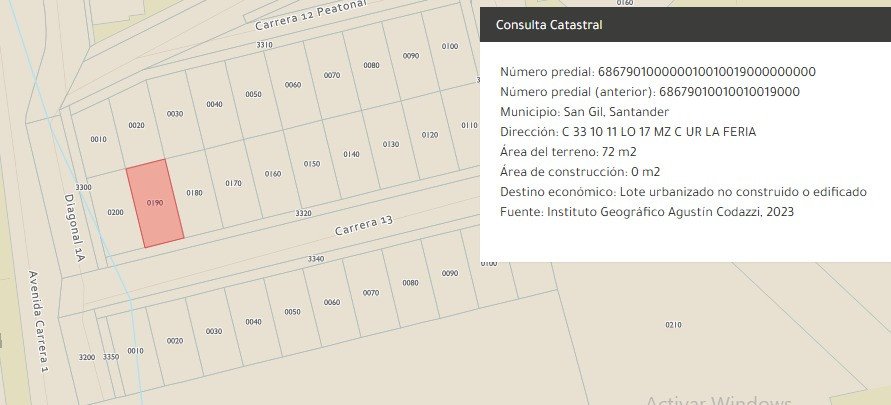The height and width of the screenshot is (405, 891).
Task: Click parcel 0100 beside the panel header
Action: 449,47
